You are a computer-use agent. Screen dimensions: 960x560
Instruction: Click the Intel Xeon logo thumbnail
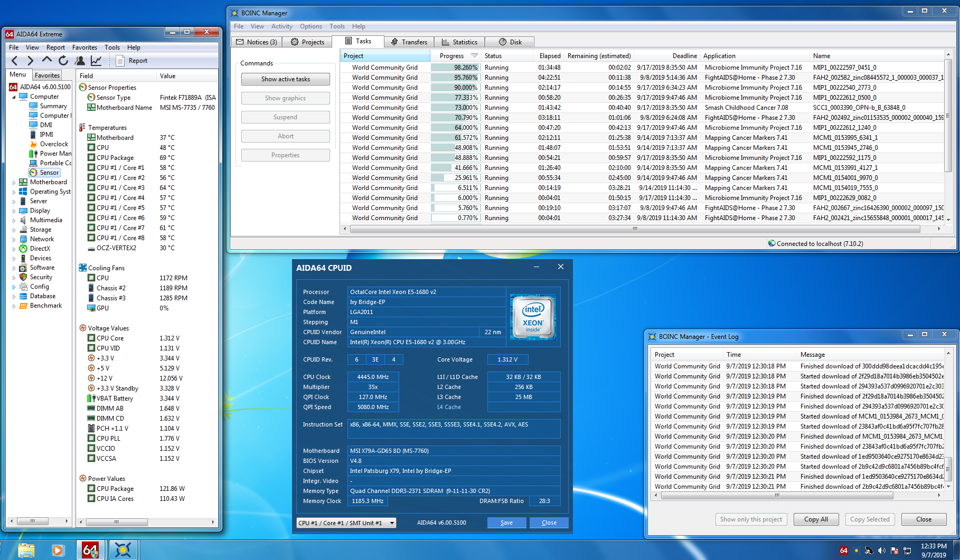pos(533,317)
